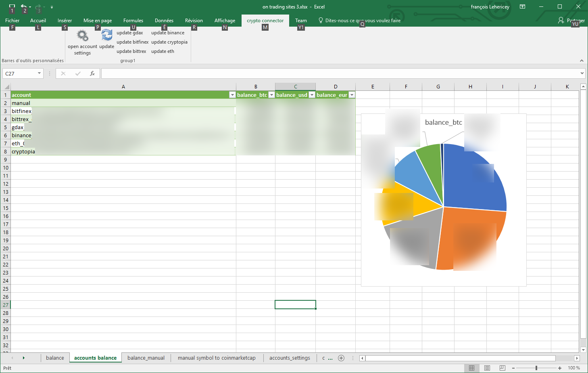Viewport: 588px width, 373px height.
Task: Switch to the balance_manual sheet tab
Action: pos(146,358)
